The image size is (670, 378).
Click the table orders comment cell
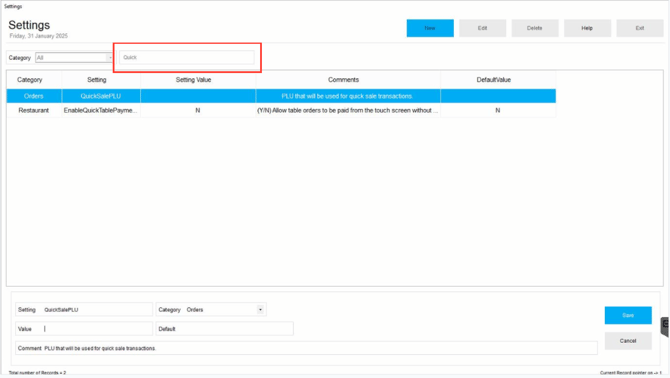click(x=348, y=110)
